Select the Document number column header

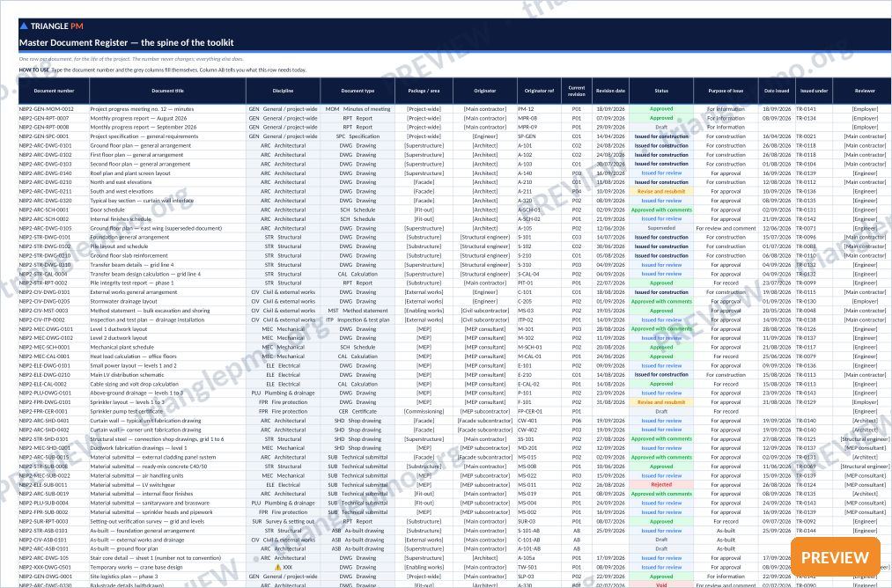pos(54,91)
